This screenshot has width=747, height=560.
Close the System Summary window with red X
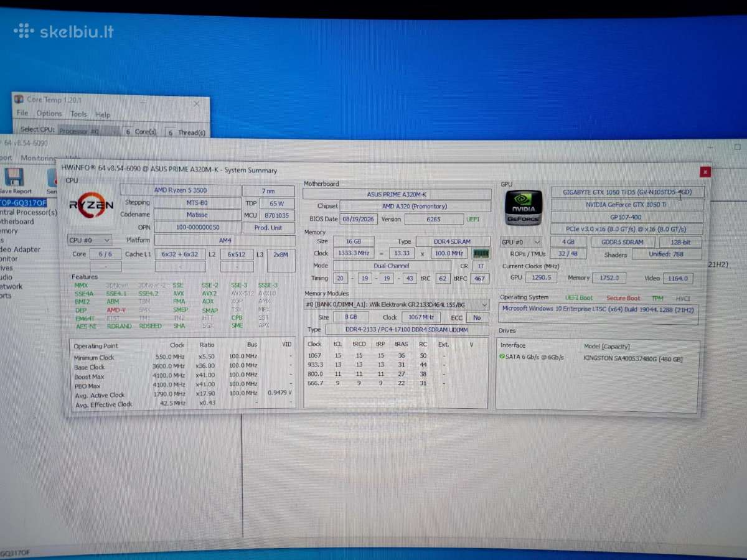(705, 172)
